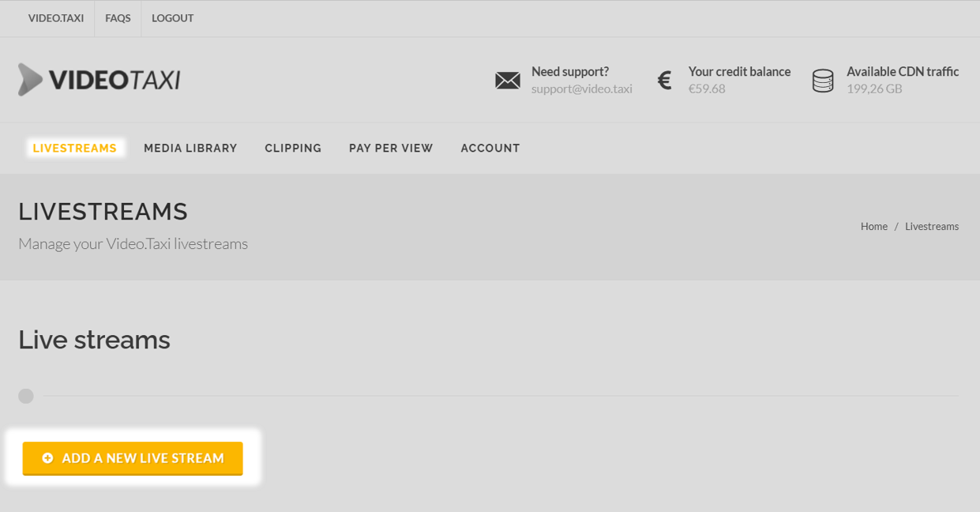Click the €59.68 credit balance value
This screenshot has height=512, width=980.
[707, 88]
